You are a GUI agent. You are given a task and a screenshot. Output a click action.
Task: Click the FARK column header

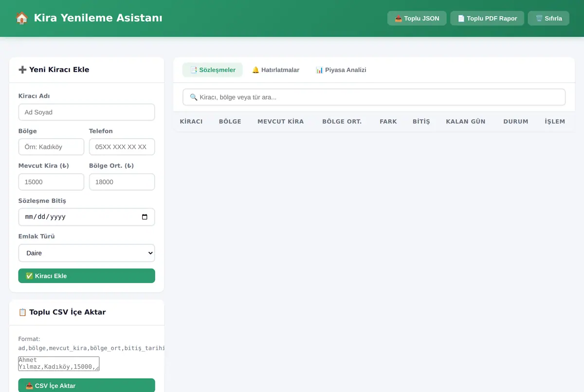point(388,121)
